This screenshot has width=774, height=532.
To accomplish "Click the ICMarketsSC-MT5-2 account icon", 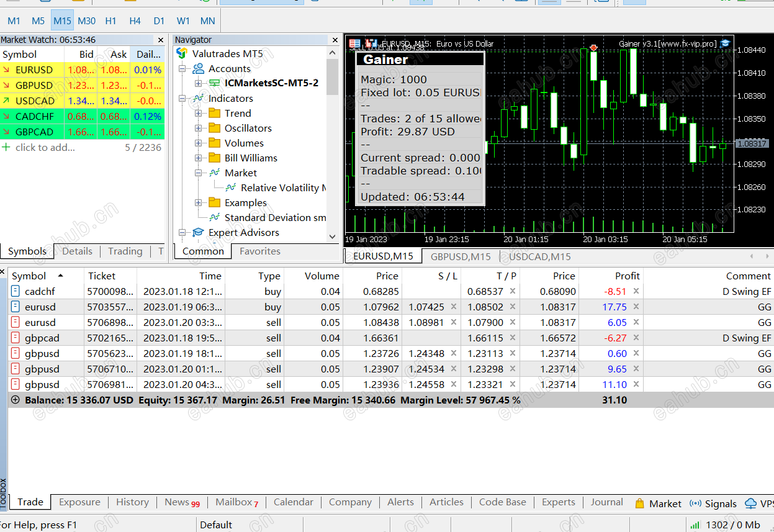I will (215, 83).
